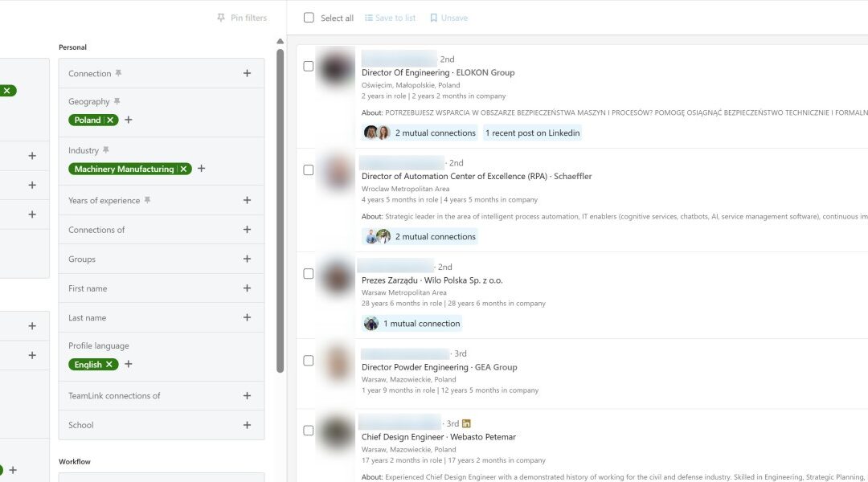Check the Prezes Zarządu result checkbox
This screenshot has width=868, height=482.
pyautogui.click(x=308, y=273)
